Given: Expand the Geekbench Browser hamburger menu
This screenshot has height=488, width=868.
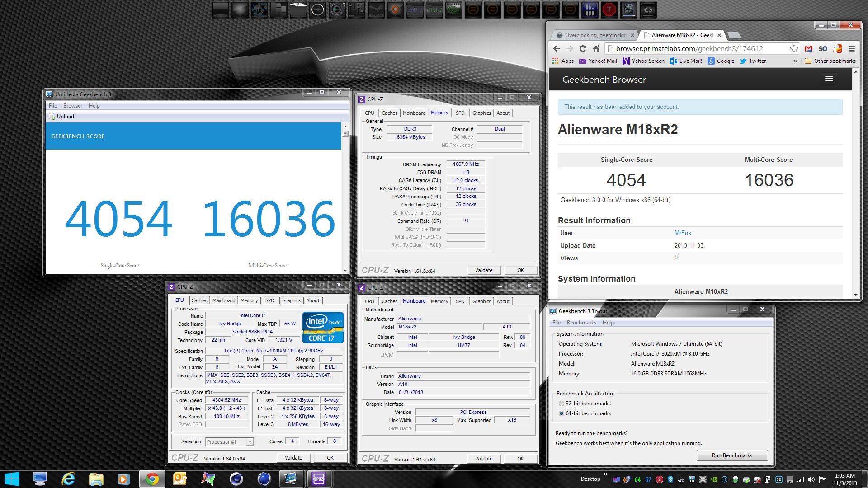Looking at the screenshot, I should (829, 79).
